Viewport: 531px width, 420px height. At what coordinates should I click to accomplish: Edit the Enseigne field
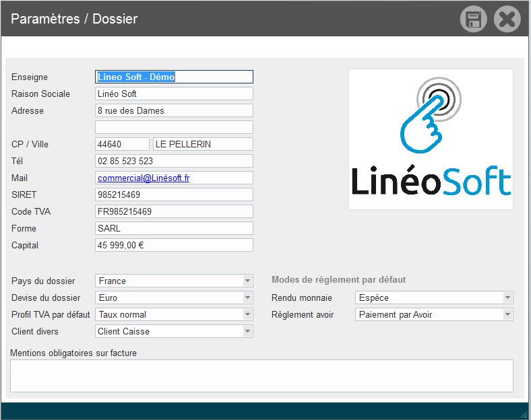pos(174,77)
